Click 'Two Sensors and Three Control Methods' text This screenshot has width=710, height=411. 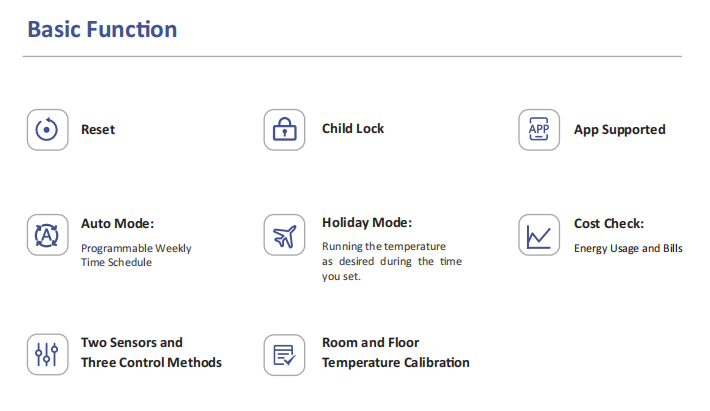[151, 353]
